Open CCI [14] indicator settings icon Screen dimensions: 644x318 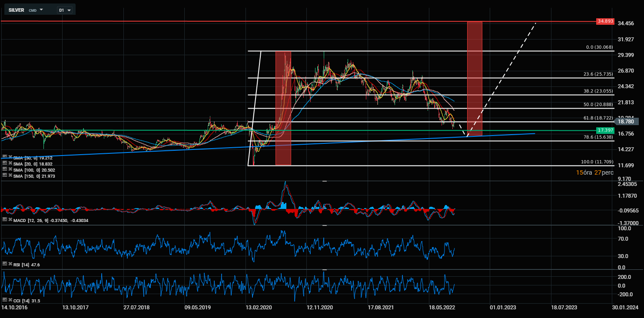(4, 300)
